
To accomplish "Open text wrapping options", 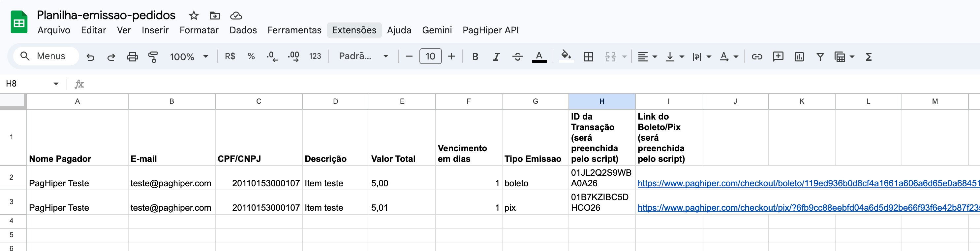I will [701, 57].
